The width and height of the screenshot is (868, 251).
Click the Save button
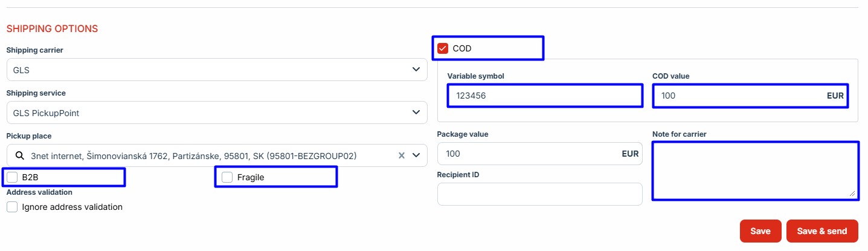point(760,231)
